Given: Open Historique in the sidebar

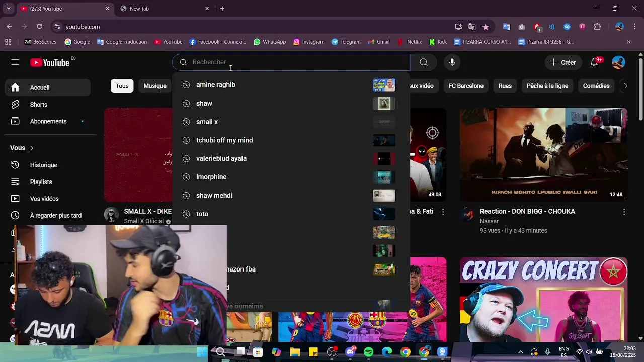Looking at the screenshot, I should click(x=48, y=165).
